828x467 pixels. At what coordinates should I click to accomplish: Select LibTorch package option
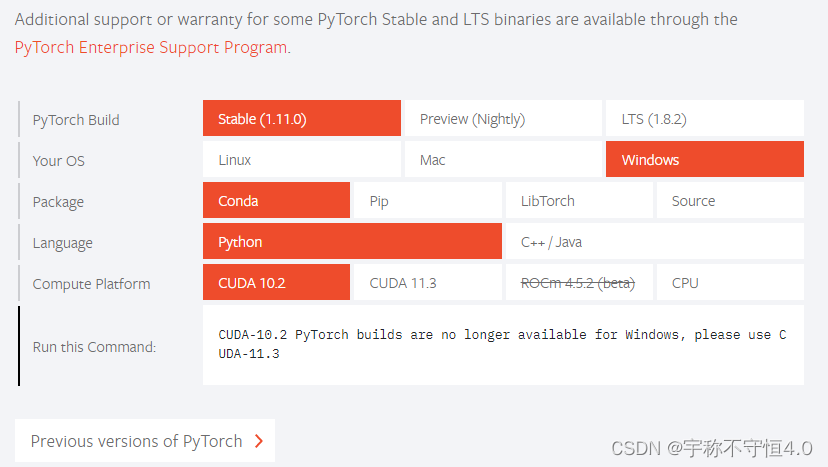point(578,201)
